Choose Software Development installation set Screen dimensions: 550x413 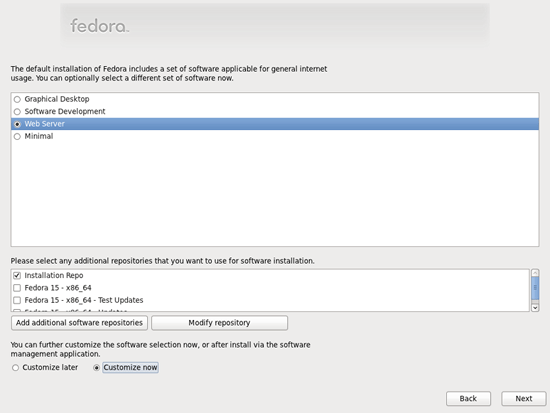(17, 112)
